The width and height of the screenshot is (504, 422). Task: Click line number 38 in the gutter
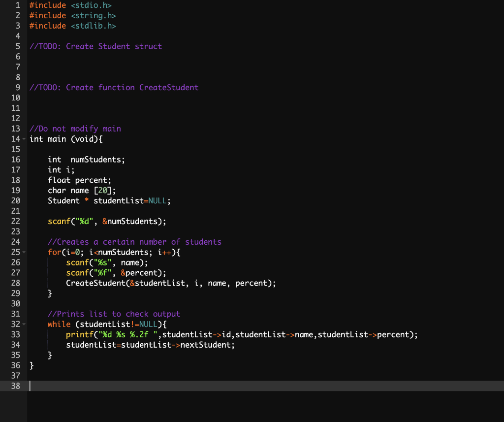click(16, 386)
